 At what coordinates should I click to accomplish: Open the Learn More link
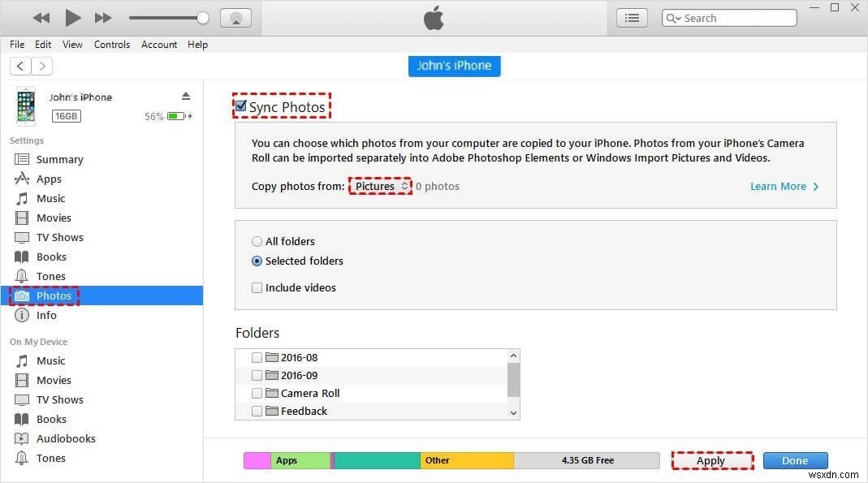coord(779,186)
